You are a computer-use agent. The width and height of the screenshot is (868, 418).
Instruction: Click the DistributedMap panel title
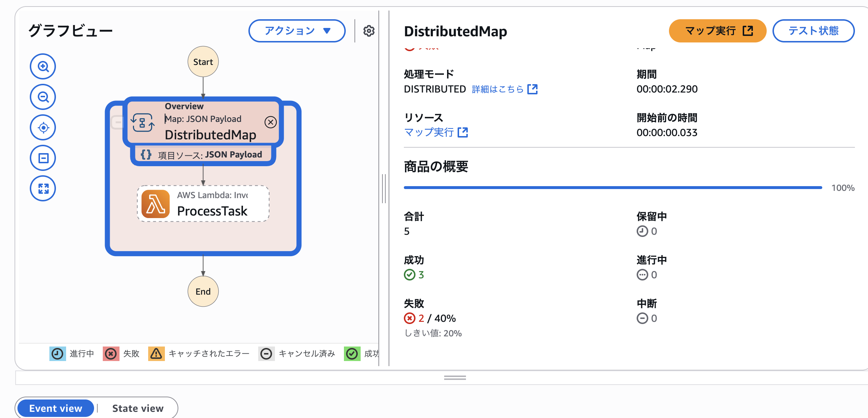click(455, 31)
